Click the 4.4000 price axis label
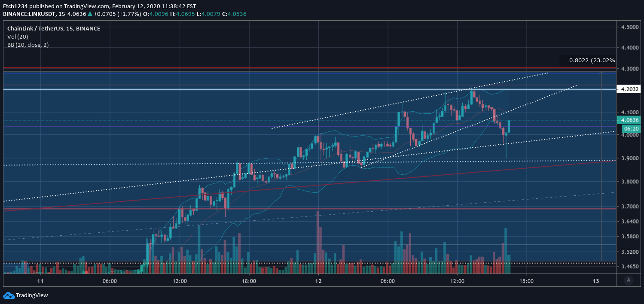Screen dimensions: 644x304 tap(629, 48)
